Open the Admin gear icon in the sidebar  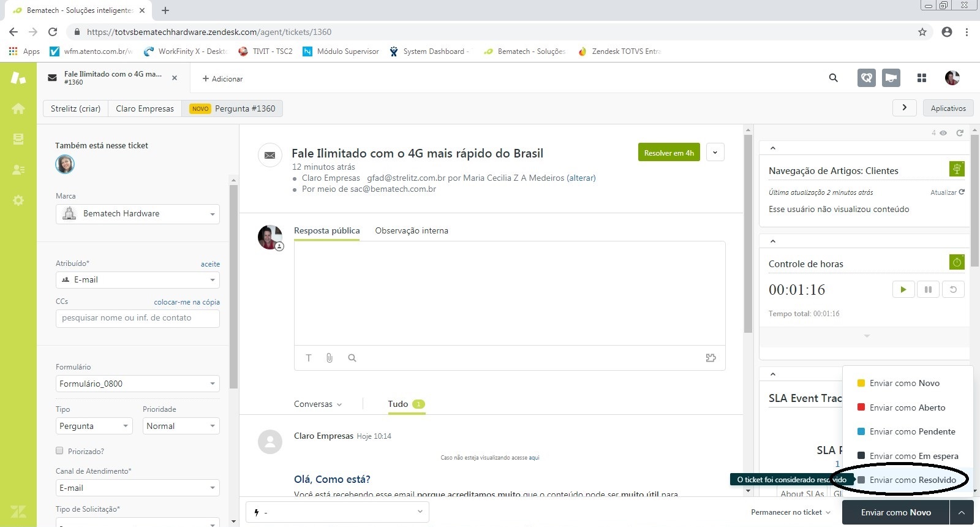[18, 200]
